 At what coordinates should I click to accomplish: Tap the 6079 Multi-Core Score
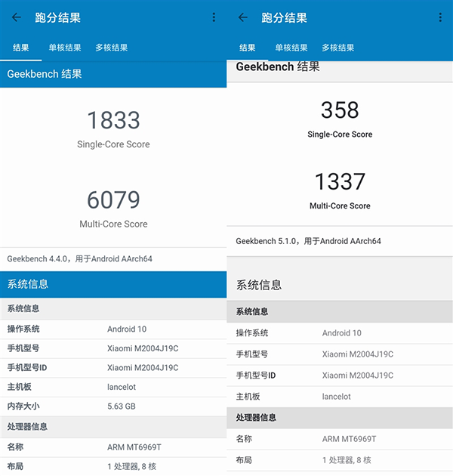pyautogui.click(x=113, y=200)
